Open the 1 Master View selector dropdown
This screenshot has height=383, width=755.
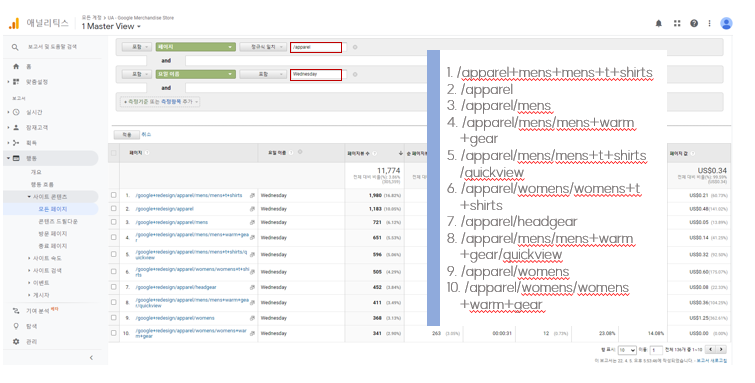point(111,26)
